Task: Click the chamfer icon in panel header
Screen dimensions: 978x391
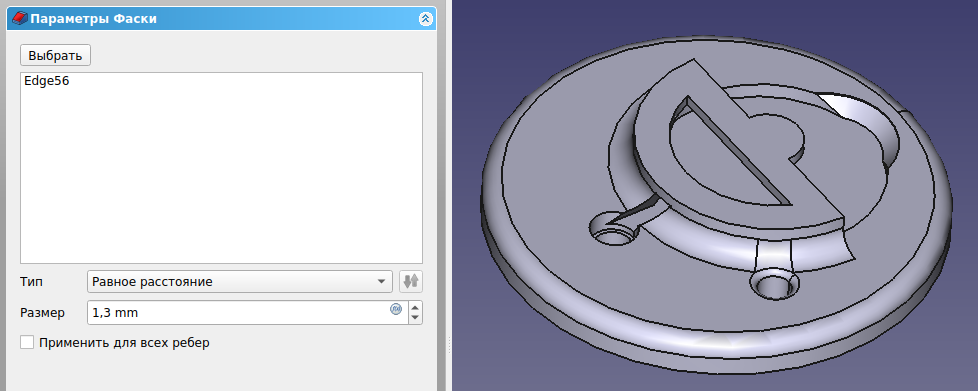Action: [20, 19]
